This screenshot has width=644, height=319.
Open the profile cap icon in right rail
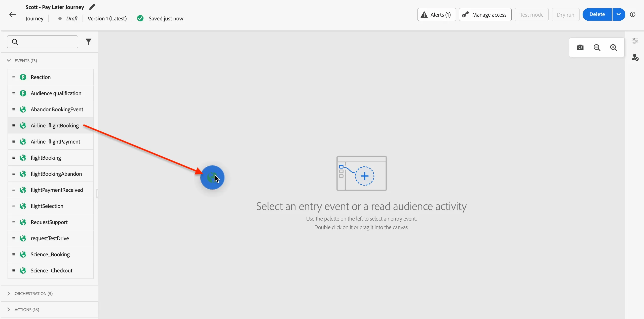(635, 57)
